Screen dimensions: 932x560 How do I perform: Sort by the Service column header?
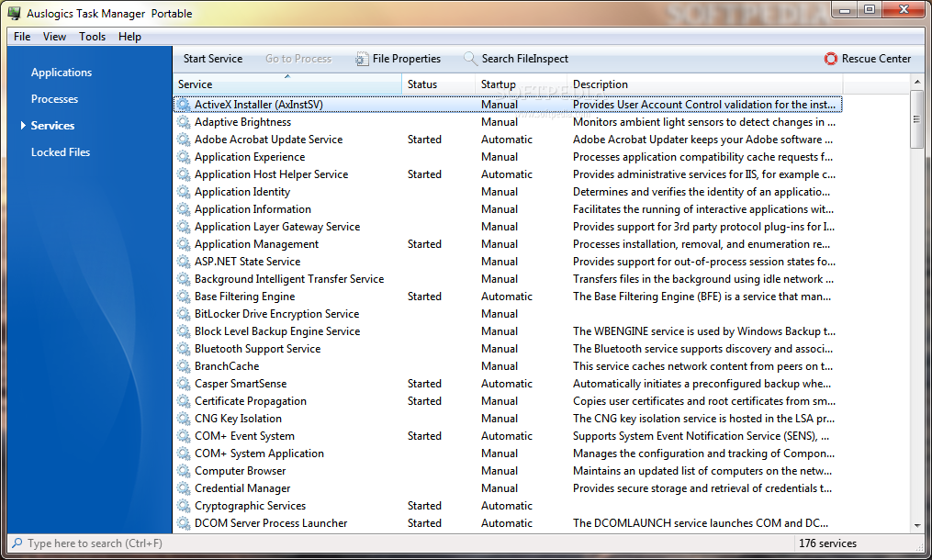point(287,84)
